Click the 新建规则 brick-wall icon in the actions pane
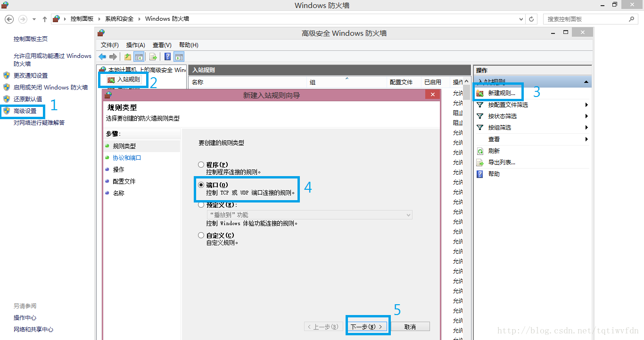 (x=480, y=93)
